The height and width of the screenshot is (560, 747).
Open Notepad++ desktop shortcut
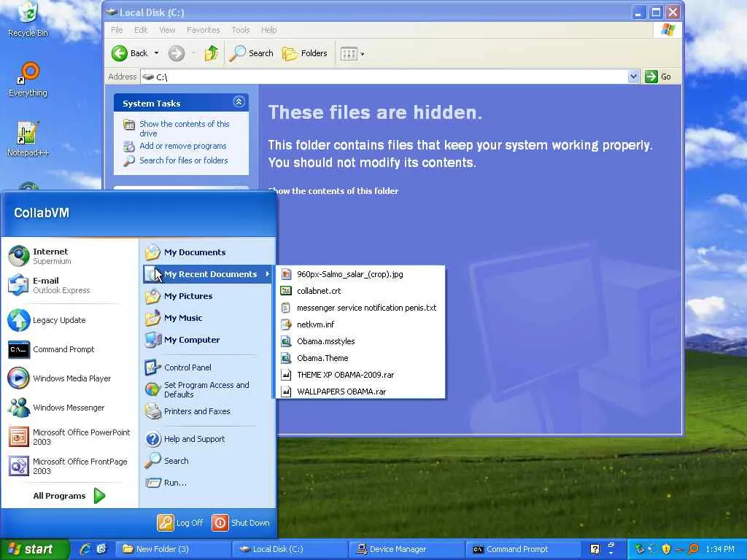28,139
